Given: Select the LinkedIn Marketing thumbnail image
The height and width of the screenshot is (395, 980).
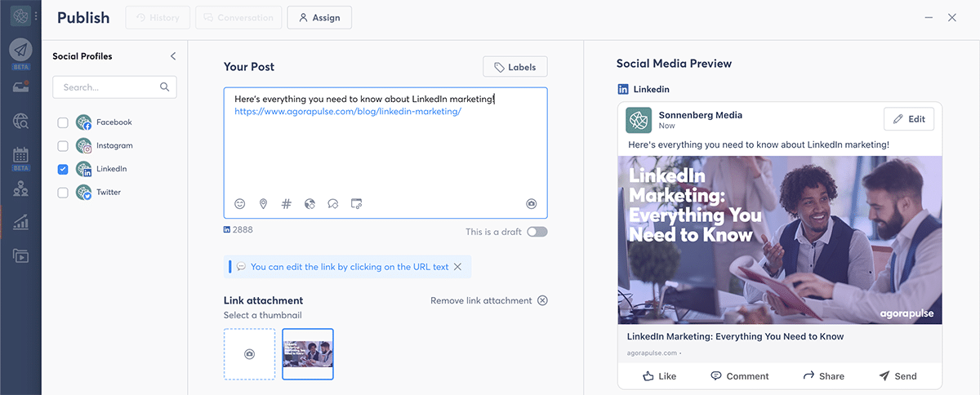Looking at the screenshot, I should pos(308,354).
